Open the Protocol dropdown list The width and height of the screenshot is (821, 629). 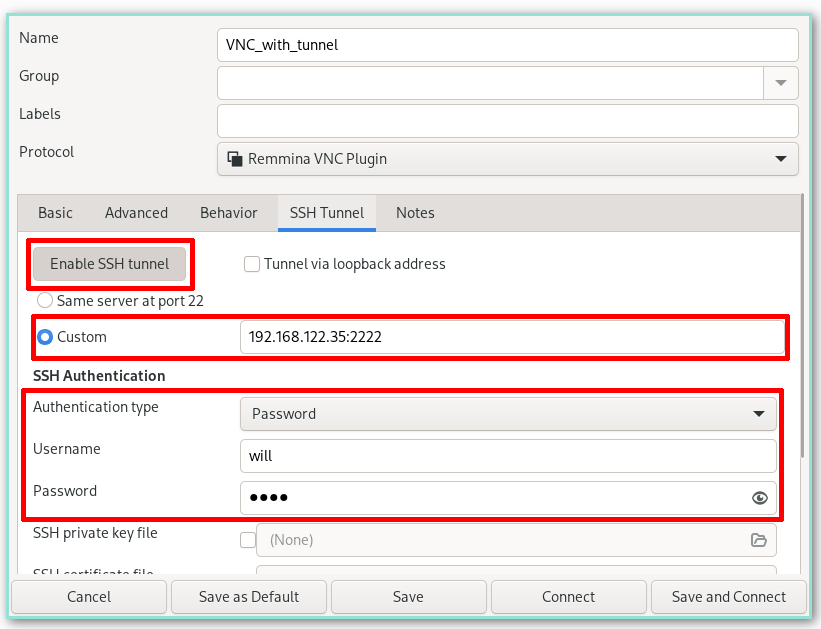coord(780,159)
